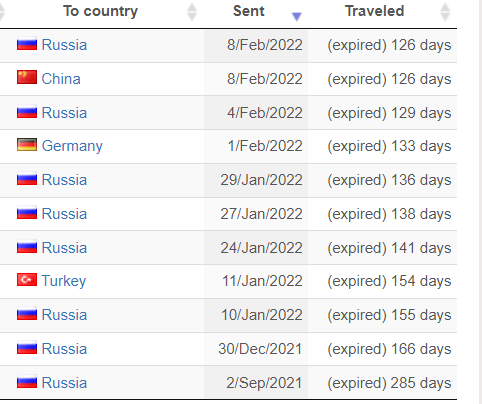Open the Germany country link
This screenshot has height=404, width=482.
pos(72,146)
